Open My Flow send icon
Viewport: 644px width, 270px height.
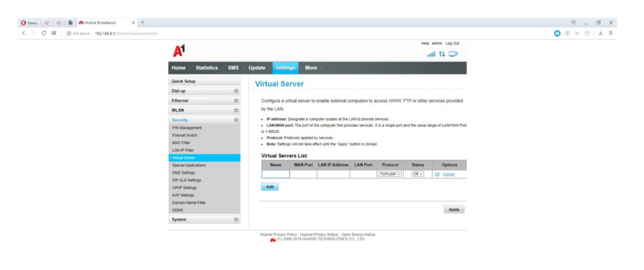pyautogui.click(x=577, y=33)
